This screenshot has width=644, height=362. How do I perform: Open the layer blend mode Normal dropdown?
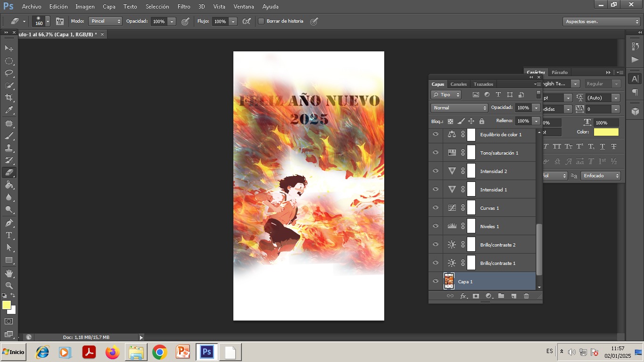point(459,108)
